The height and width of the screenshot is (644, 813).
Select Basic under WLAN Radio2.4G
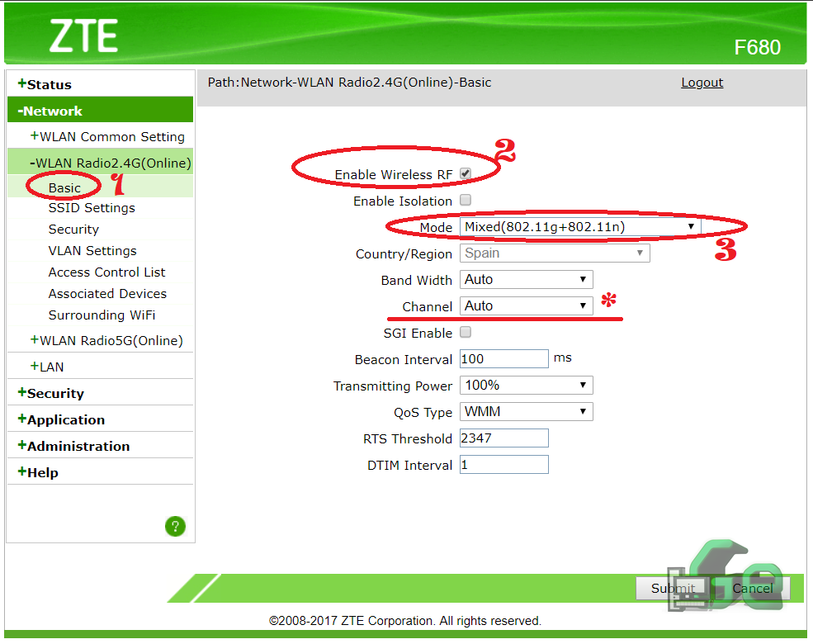tap(64, 187)
